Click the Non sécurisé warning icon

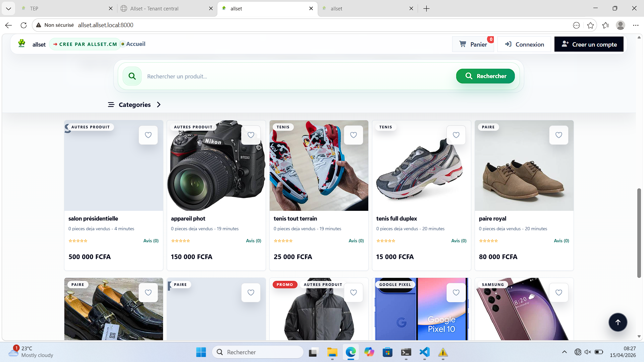point(39,25)
